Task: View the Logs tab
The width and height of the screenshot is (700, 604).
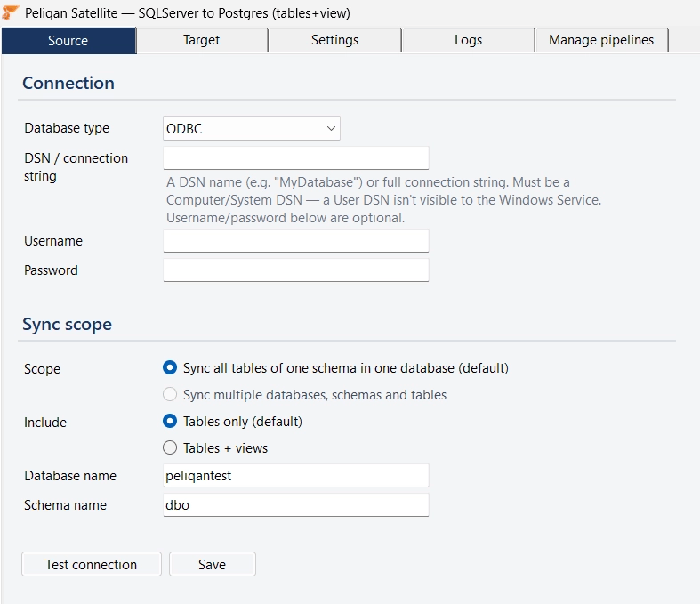Action: (x=469, y=40)
